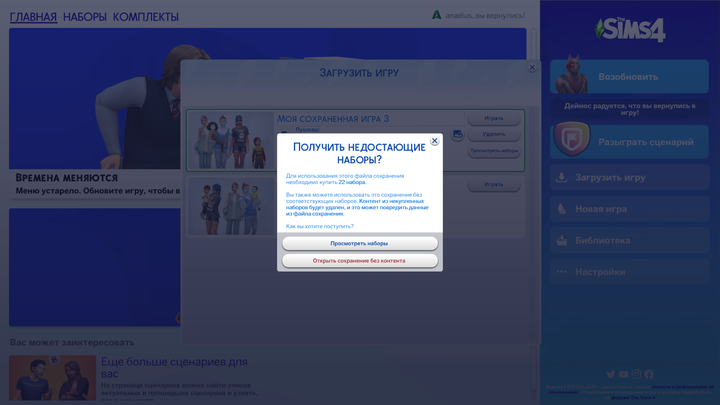This screenshot has width=720, height=405.
Task: Open the Facebook social icon
Action: [649, 374]
